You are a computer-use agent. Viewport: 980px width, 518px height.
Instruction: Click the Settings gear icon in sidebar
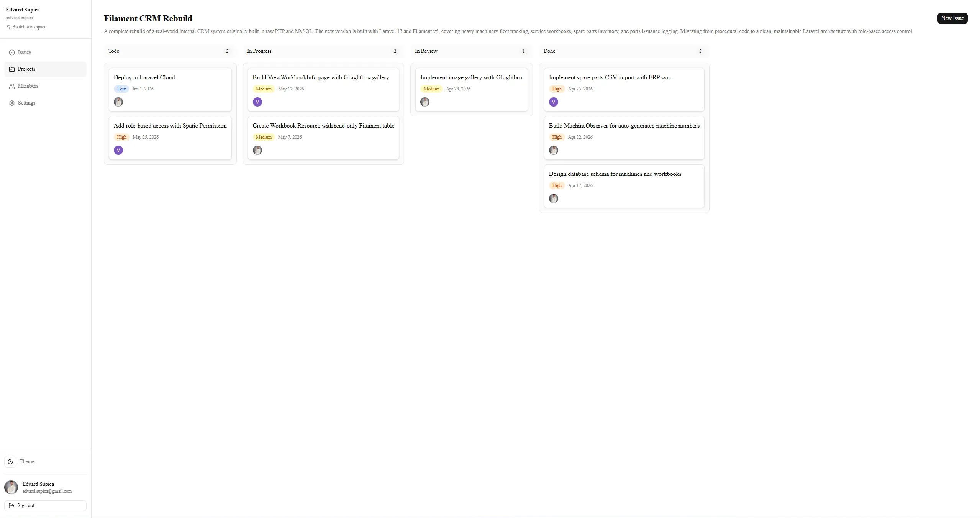point(12,103)
